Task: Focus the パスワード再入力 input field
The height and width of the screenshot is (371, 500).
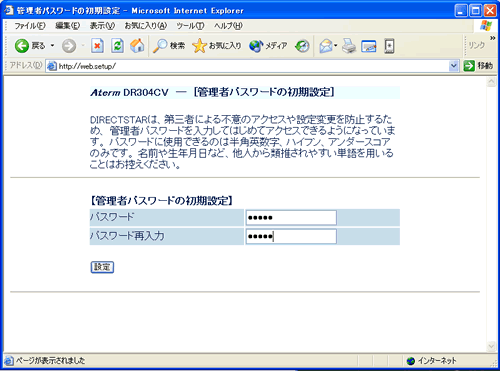Action: click(x=291, y=236)
